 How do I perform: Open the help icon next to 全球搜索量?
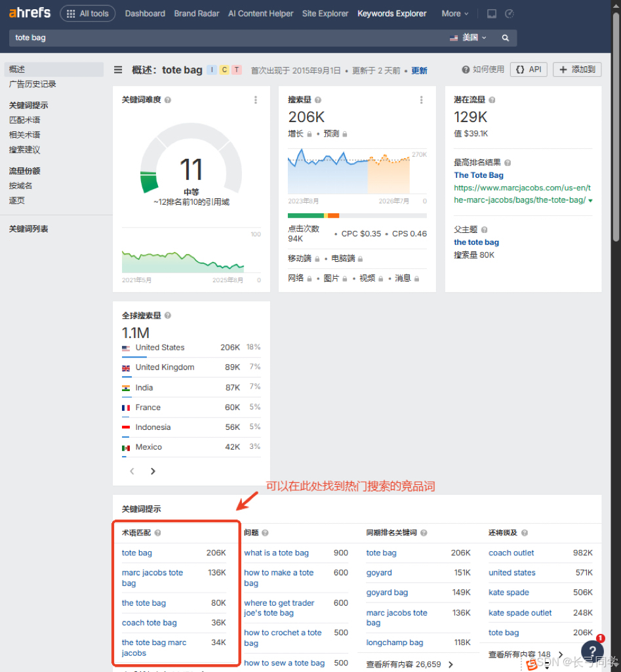168,316
